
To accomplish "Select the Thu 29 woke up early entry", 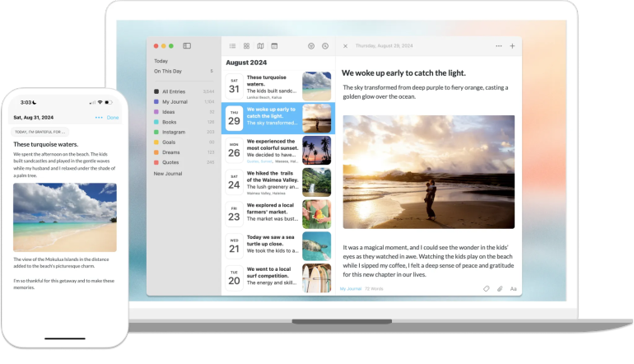I will coord(278,118).
